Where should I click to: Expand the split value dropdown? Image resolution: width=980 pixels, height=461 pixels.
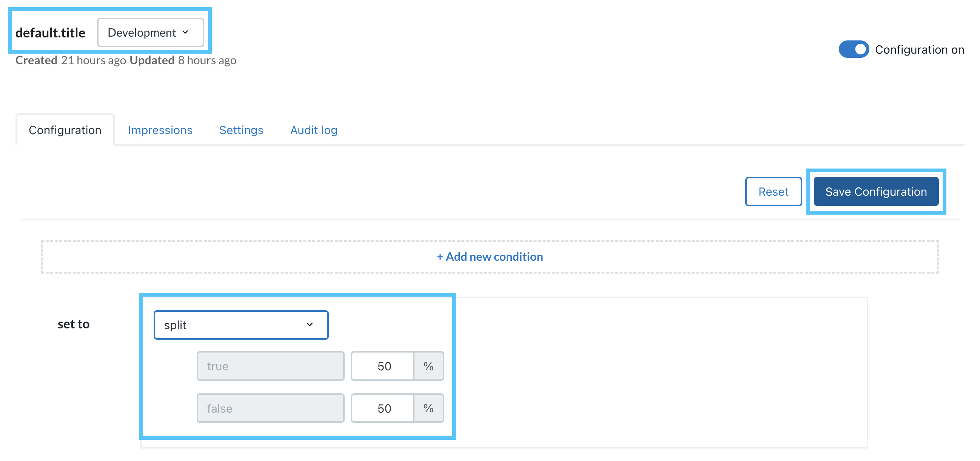pyautogui.click(x=240, y=325)
